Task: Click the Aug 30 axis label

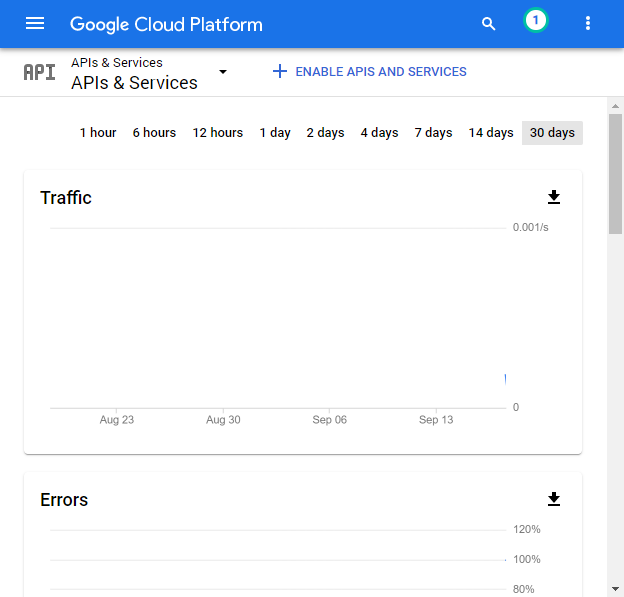Action: (x=223, y=419)
